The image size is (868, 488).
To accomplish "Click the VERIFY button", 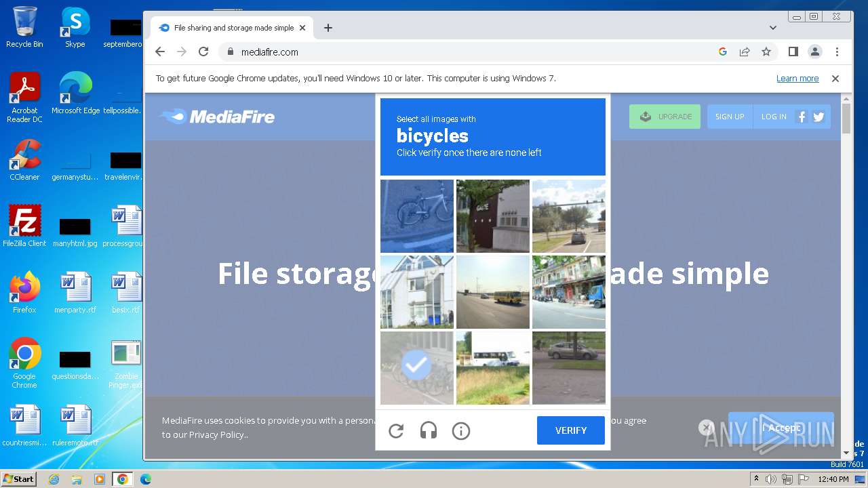I will coord(571,430).
